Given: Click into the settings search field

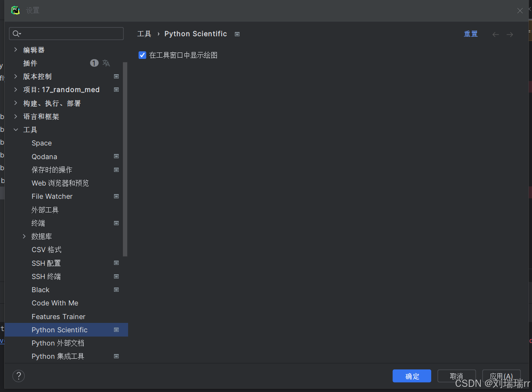Looking at the screenshot, I should 67,34.
